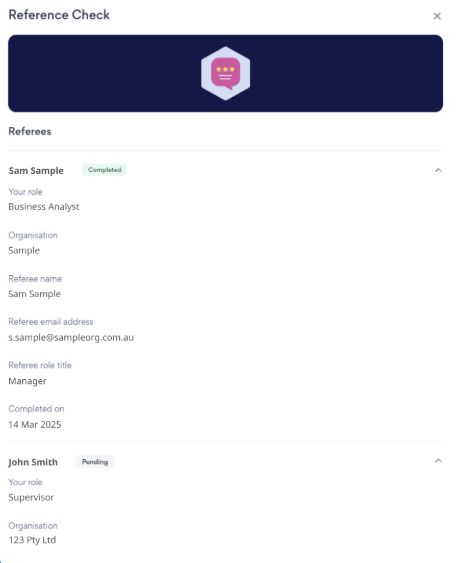Image resolution: width=458 pixels, height=563 pixels.
Task: Click the Sample organisation value
Action: 24,250
